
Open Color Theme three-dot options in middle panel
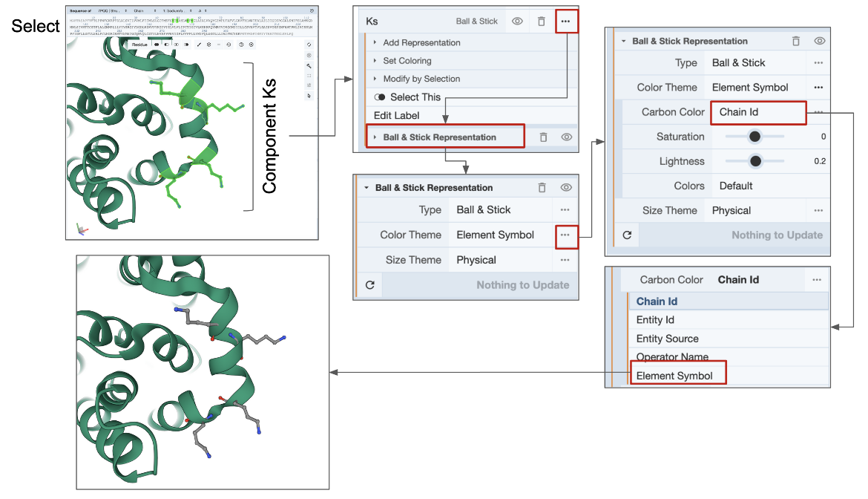[565, 235]
